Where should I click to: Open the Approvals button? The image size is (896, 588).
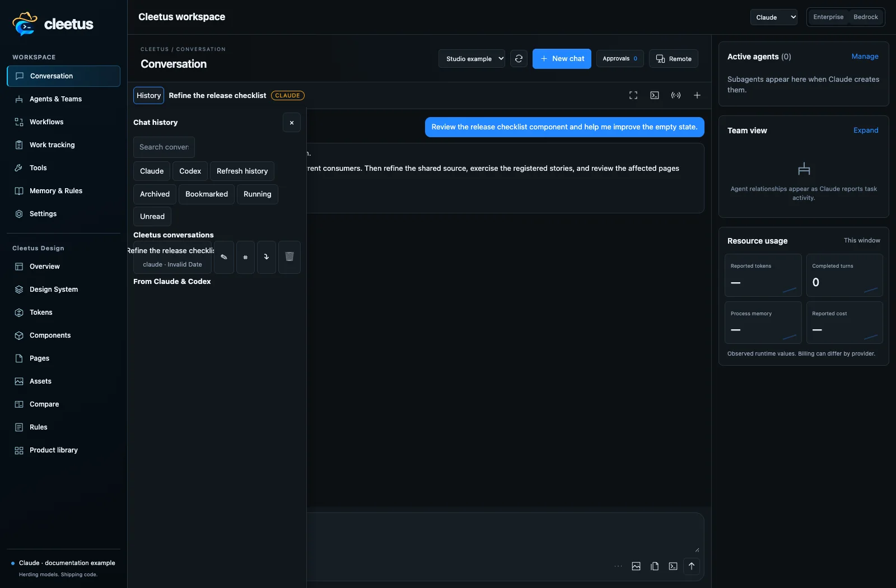(620, 59)
